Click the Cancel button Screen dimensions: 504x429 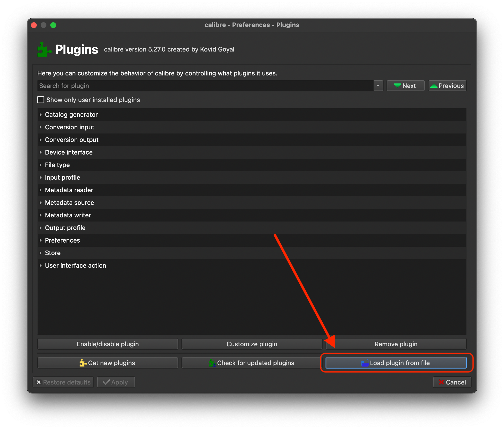452,382
